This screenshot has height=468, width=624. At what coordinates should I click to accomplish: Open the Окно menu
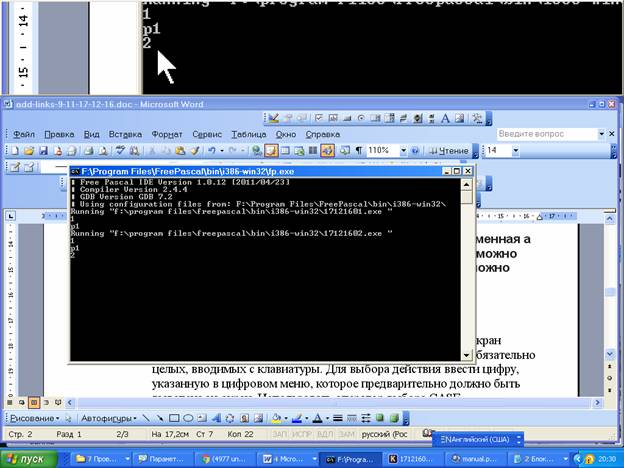pos(286,135)
